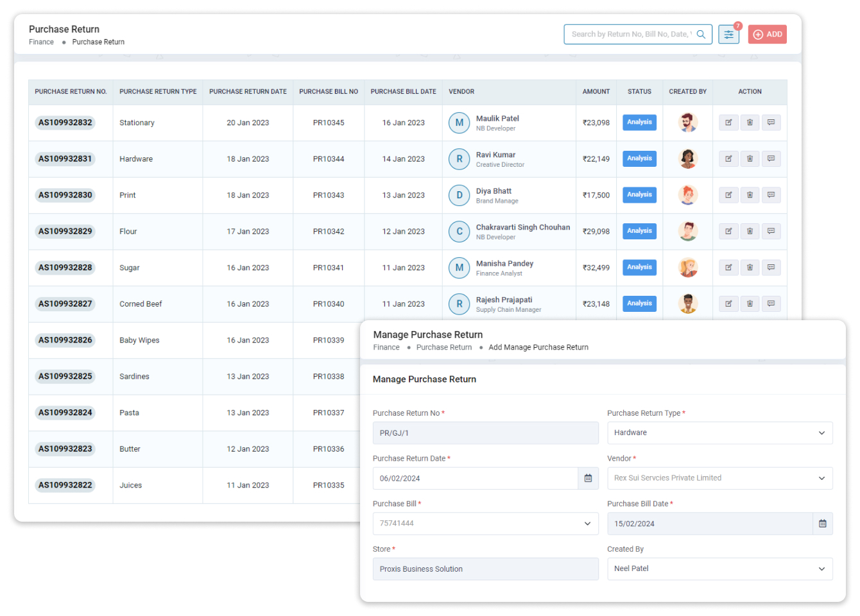
Task: Open the Purchase Return Type dropdown
Action: click(x=719, y=432)
